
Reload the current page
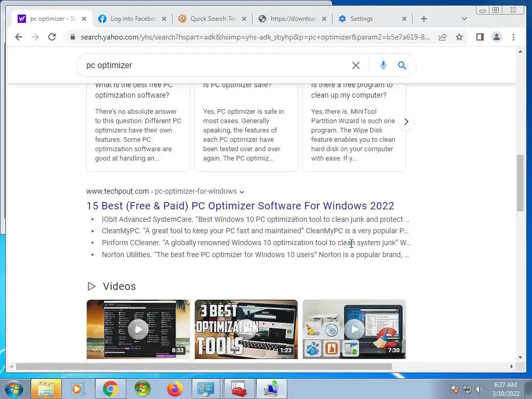(52, 37)
